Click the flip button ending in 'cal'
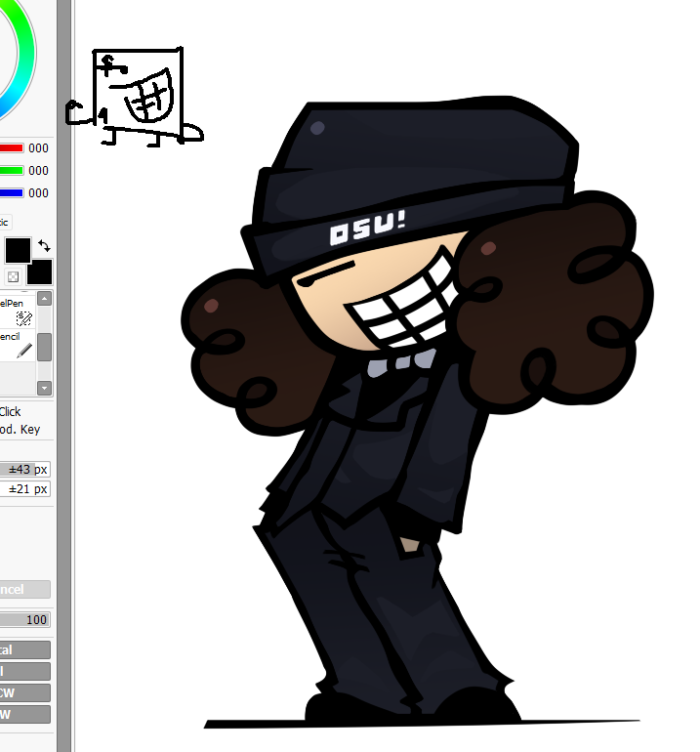The image size is (700, 752). tap(25, 650)
